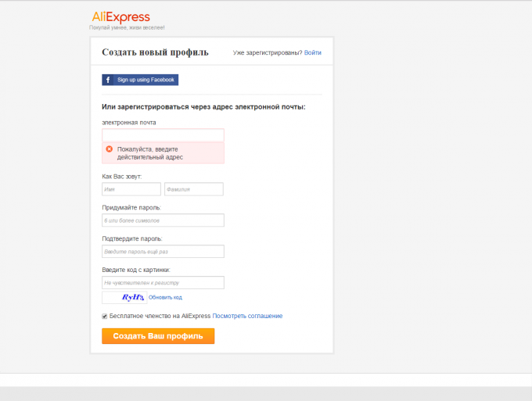The width and height of the screenshot is (532, 401).
Task: Click the "электронная почта" field label
Action: [x=129, y=122]
